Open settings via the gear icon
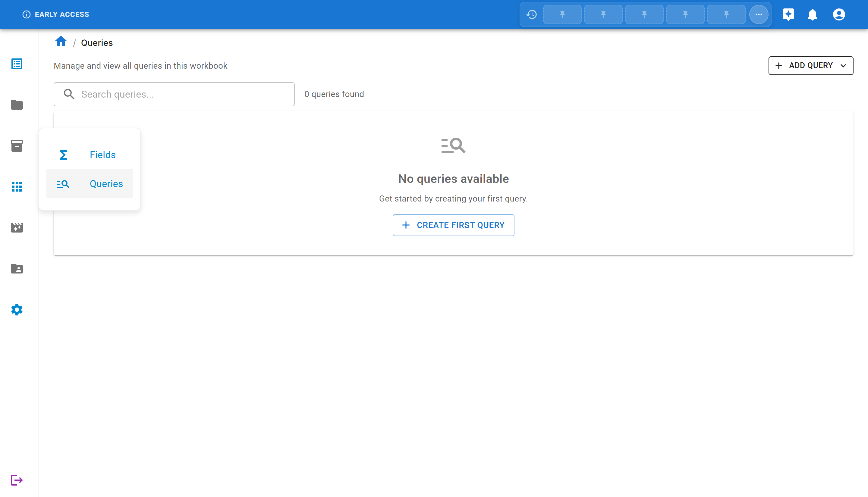Viewport: 868px width, 497px height. pos(16,310)
